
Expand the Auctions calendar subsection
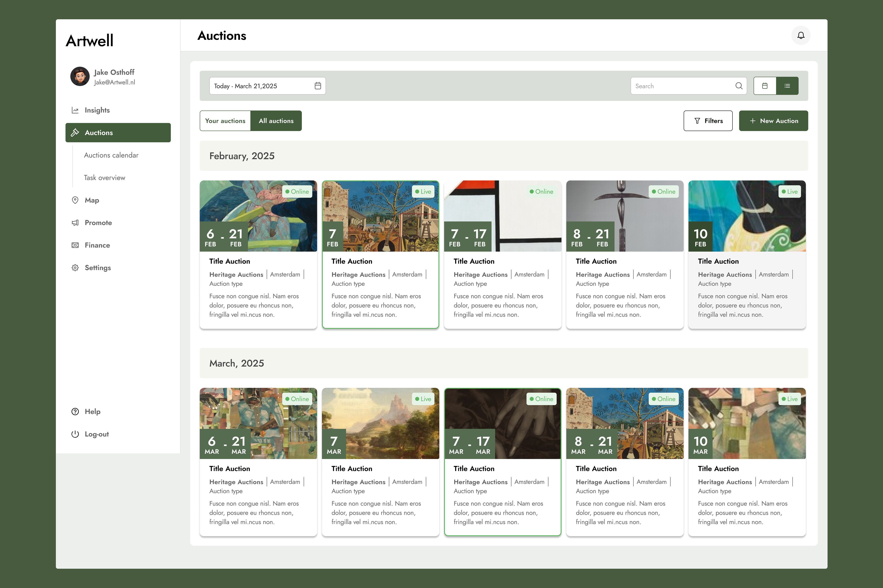(x=111, y=155)
